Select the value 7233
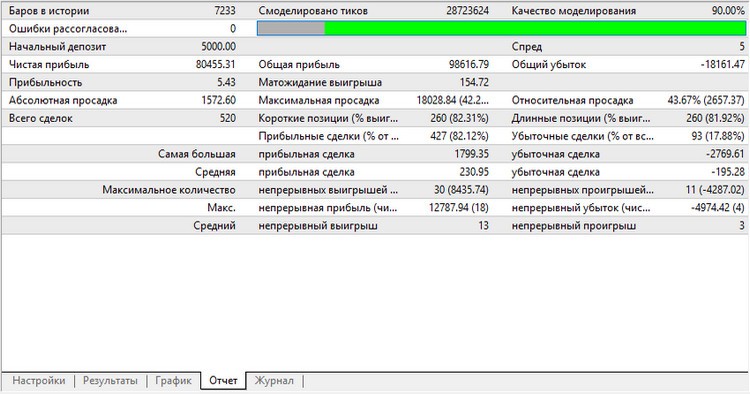Screen dimensions: 750x394 click(x=225, y=11)
